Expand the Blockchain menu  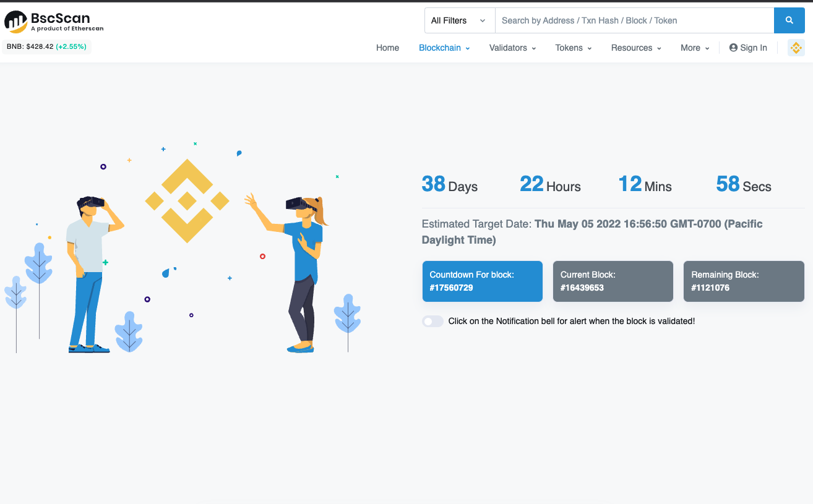(444, 48)
